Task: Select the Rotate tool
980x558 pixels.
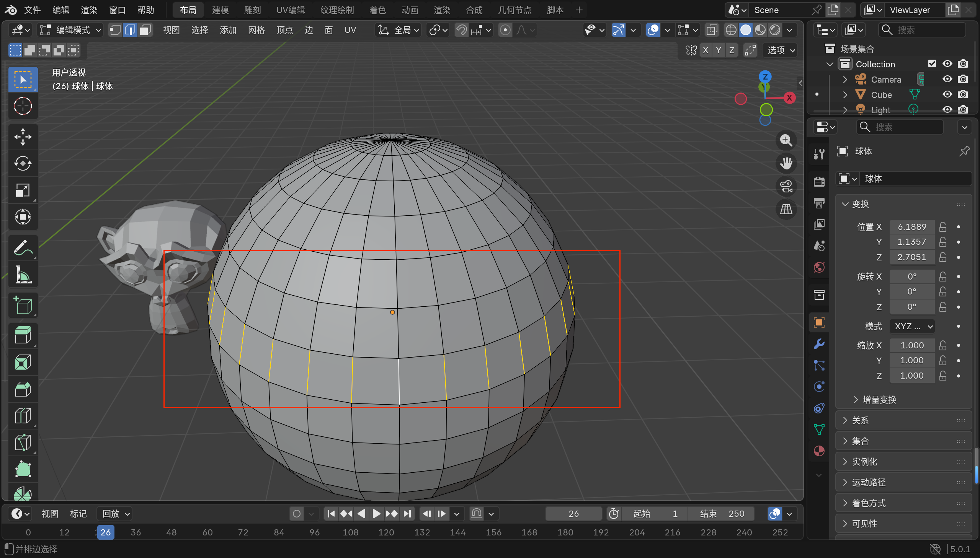Action: [x=23, y=164]
